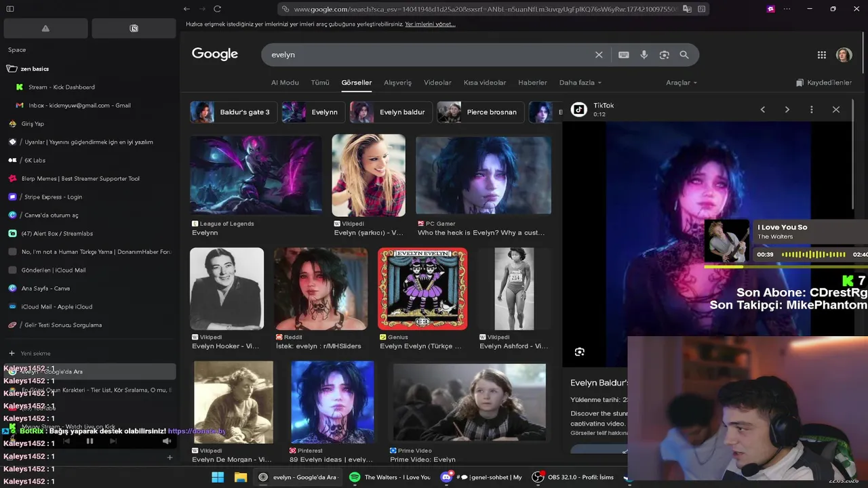Screen dimensions: 868x488
Task: Pause playback in the sidebar media controls
Action: click(90, 441)
